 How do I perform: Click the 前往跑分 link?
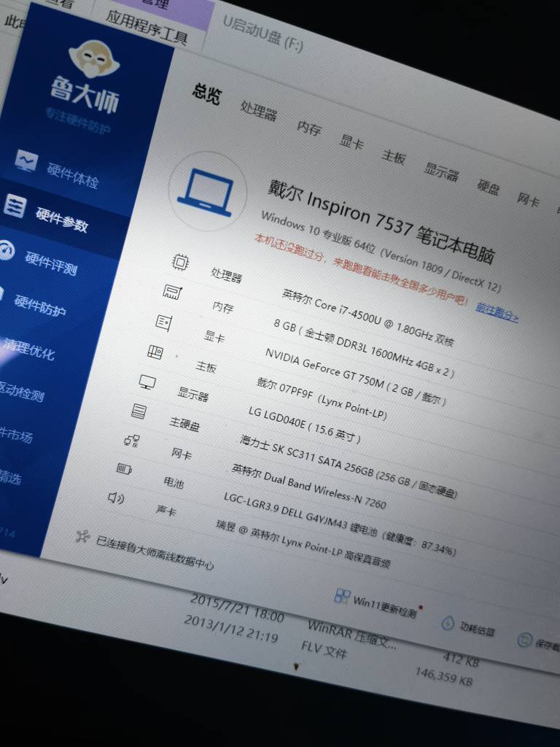(497, 313)
